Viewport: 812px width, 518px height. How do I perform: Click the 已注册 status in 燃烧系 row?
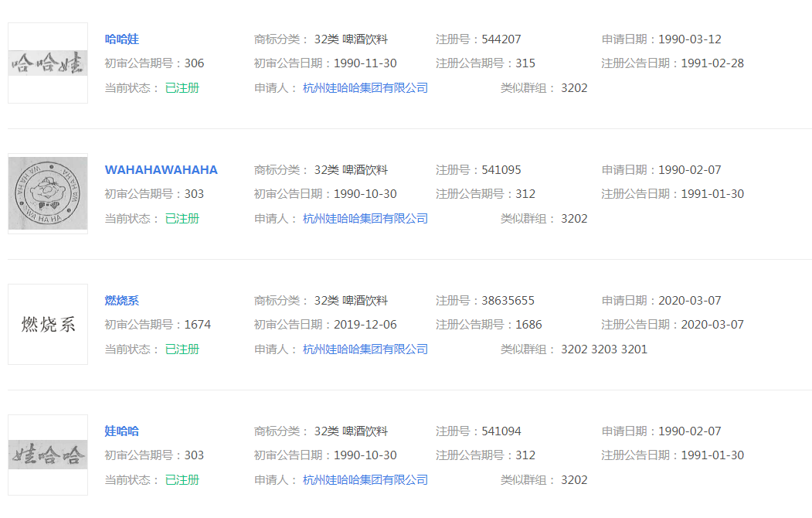coord(182,349)
